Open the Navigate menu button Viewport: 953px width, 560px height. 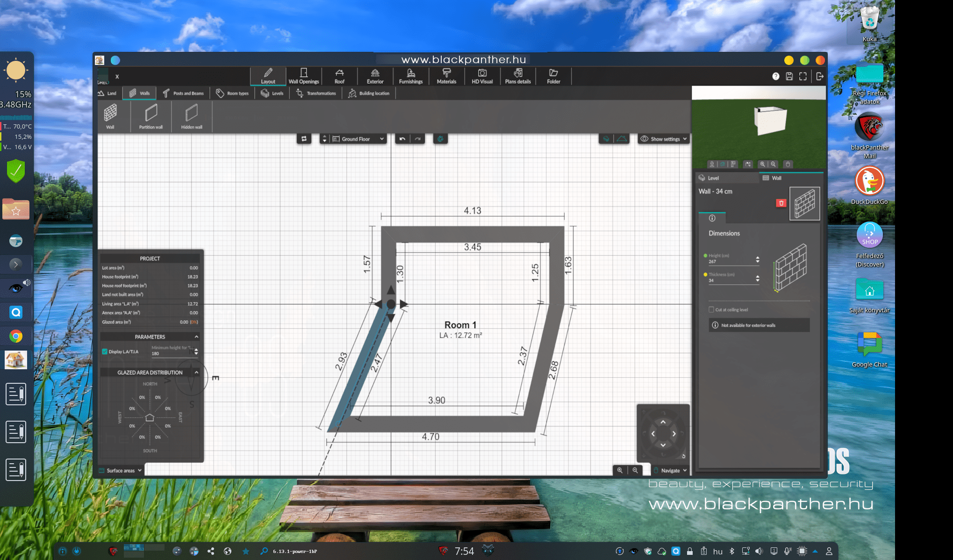[670, 470]
